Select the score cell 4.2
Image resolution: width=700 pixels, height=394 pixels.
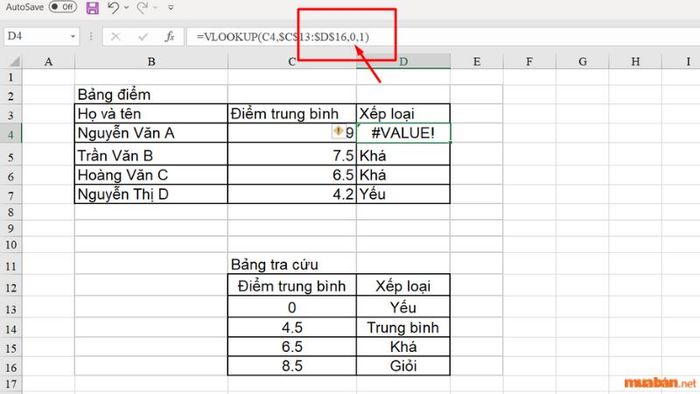(292, 194)
